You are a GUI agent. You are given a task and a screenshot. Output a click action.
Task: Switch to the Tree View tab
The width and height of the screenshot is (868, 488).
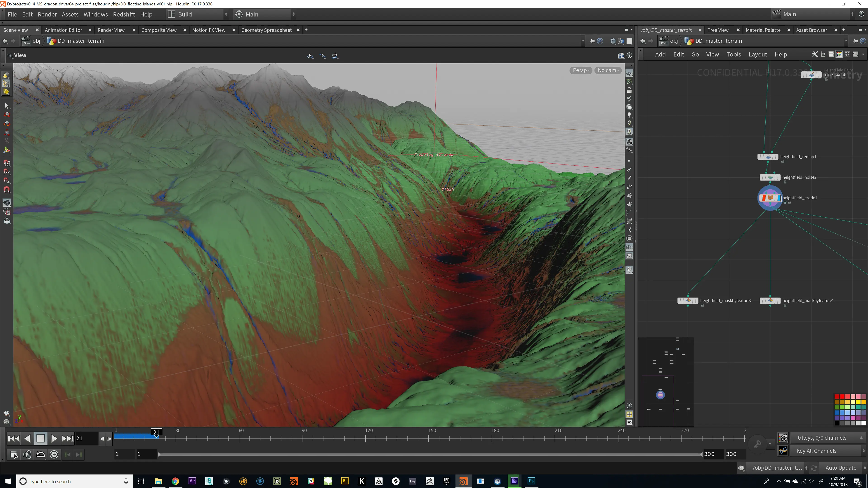click(x=718, y=30)
